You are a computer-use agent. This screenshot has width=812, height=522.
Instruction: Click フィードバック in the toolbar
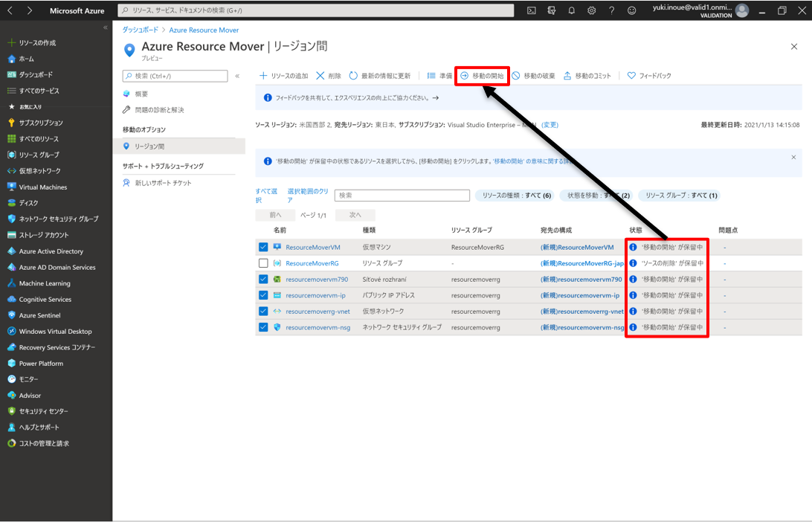649,76
